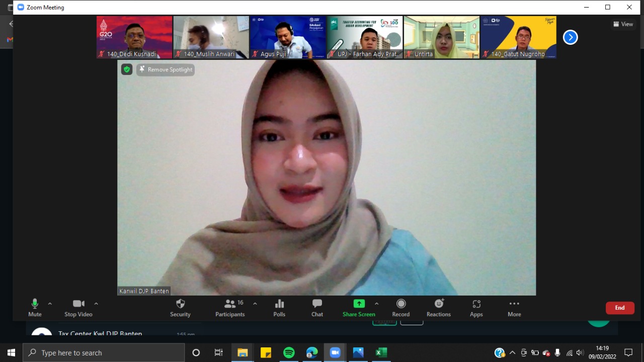Stop the video camera
Image resolution: width=644 pixels, height=362 pixels.
[78, 304]
